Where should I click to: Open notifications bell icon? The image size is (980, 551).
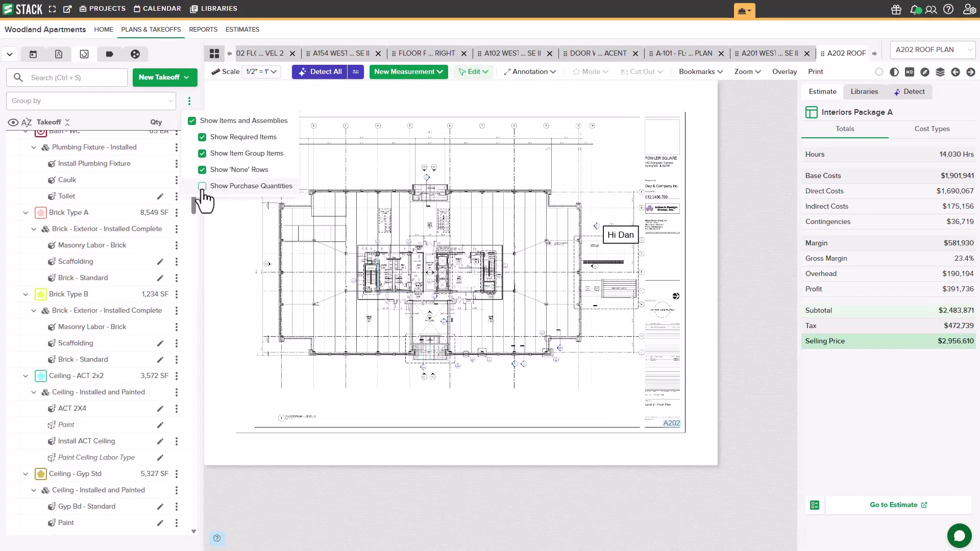(914, 9)
